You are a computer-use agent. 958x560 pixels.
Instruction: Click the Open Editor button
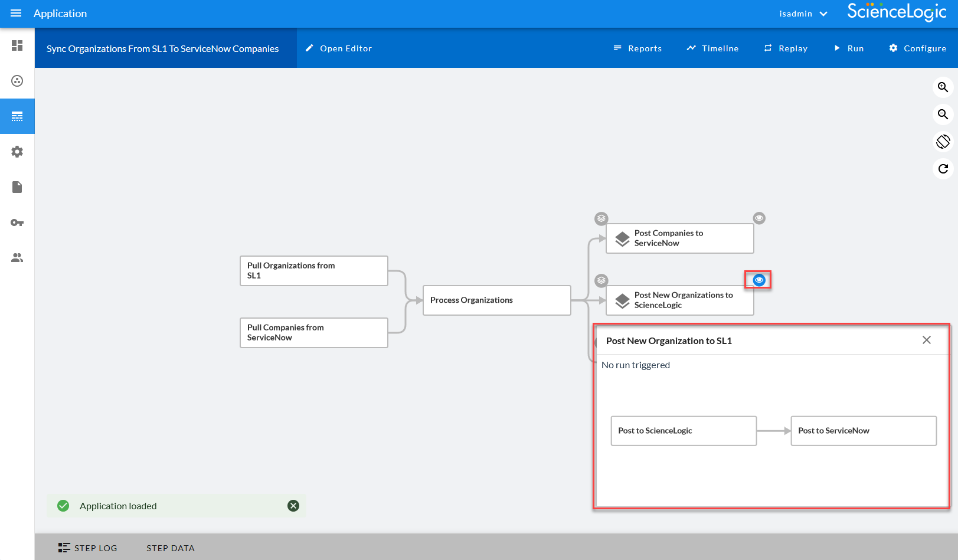tap(339, 48)
